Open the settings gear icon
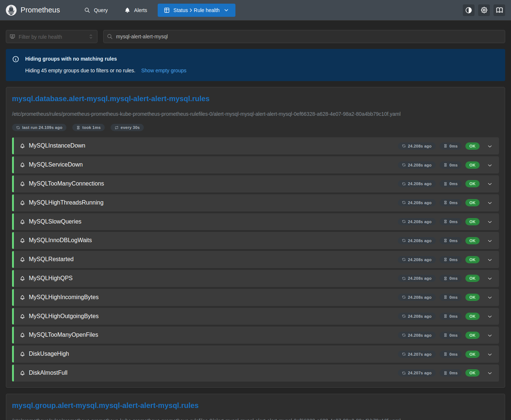 (x=484, y=10)
